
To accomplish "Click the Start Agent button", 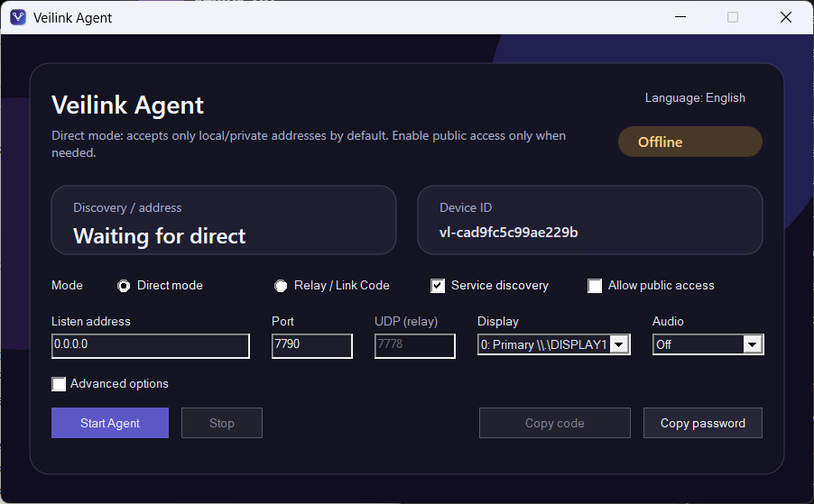I will pyautogui.click(x=110, y=423).
